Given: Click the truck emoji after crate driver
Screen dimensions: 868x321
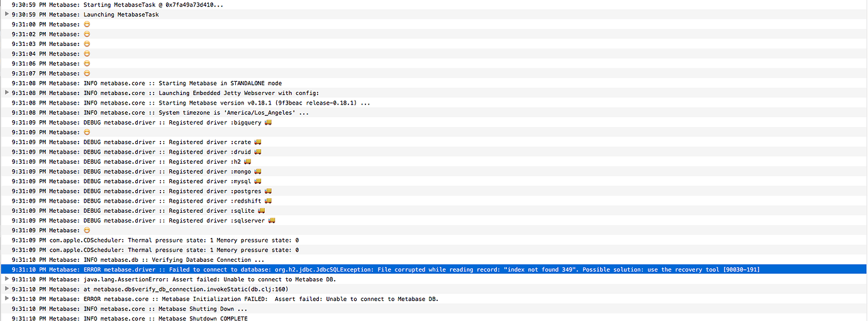Looking at the screenshot, I should pos(258,142).
